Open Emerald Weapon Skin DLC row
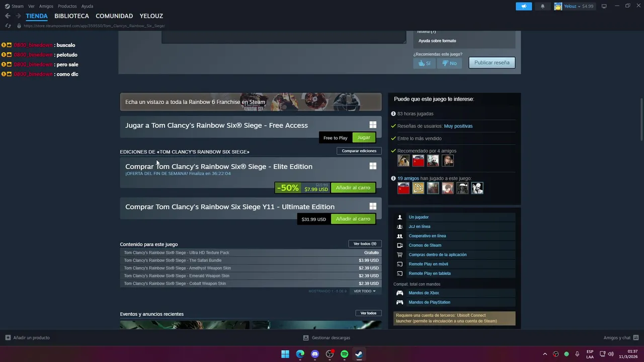The height and width of the screenshot is (362, 644). (x=251, y=276)
